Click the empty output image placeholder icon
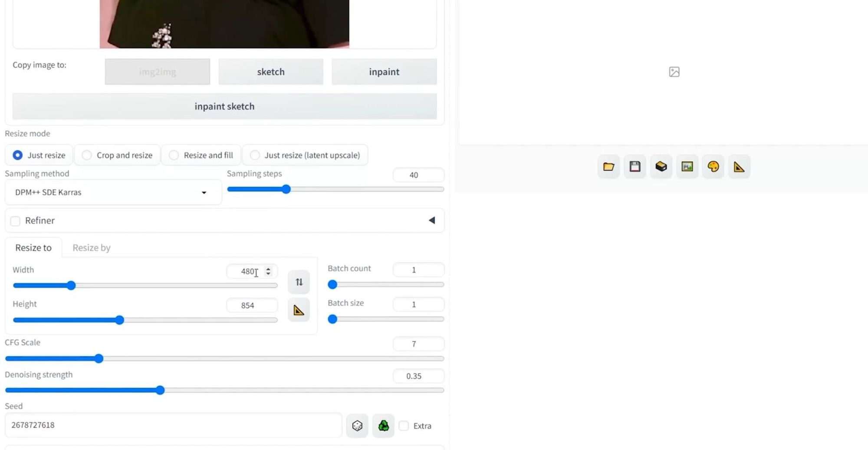Image resolution: width=868 pixels, height=450 pixels. pyautogui.click(x=674, y=72)
